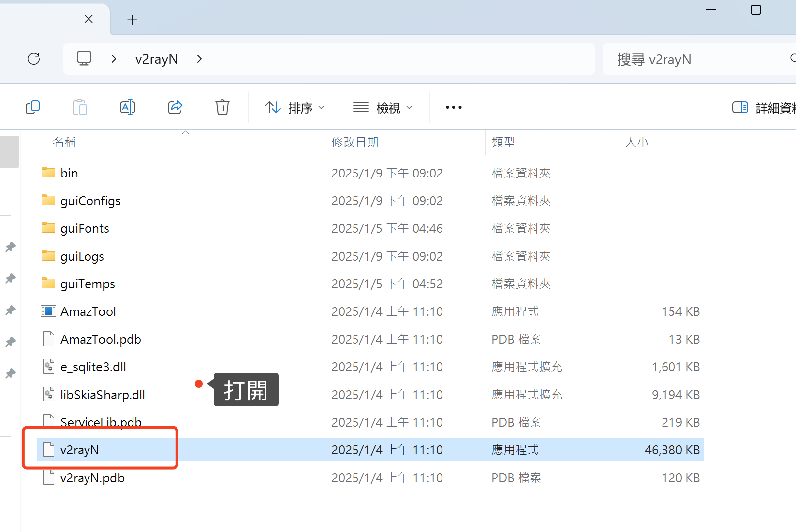Select the libSkiaSharp.dll file icon

pos(48,394)
